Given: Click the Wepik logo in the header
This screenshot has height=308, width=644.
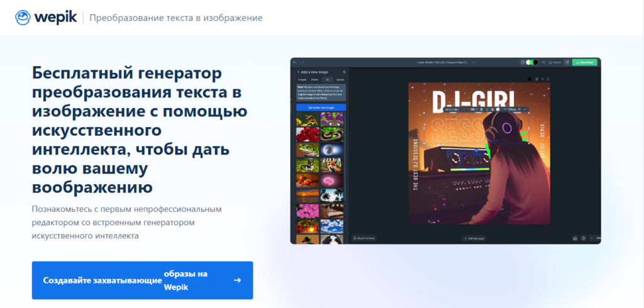Looking at the screenshot, I should [45, 17].
